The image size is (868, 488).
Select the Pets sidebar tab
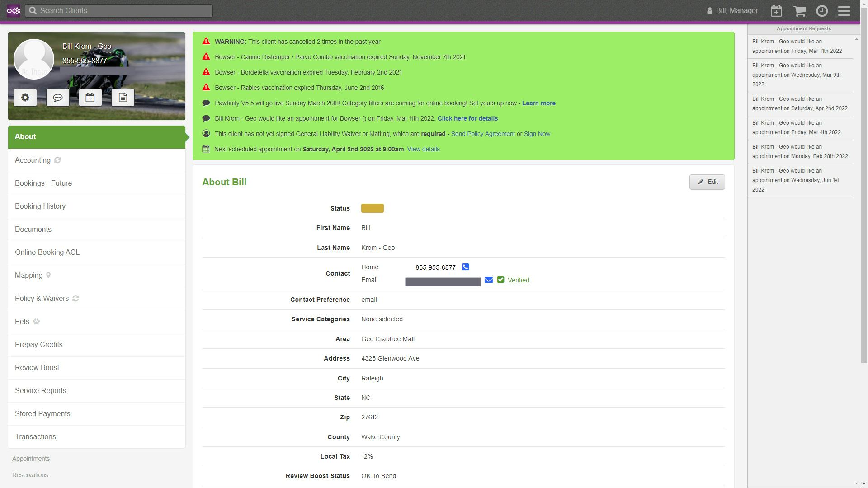(22, 322)
